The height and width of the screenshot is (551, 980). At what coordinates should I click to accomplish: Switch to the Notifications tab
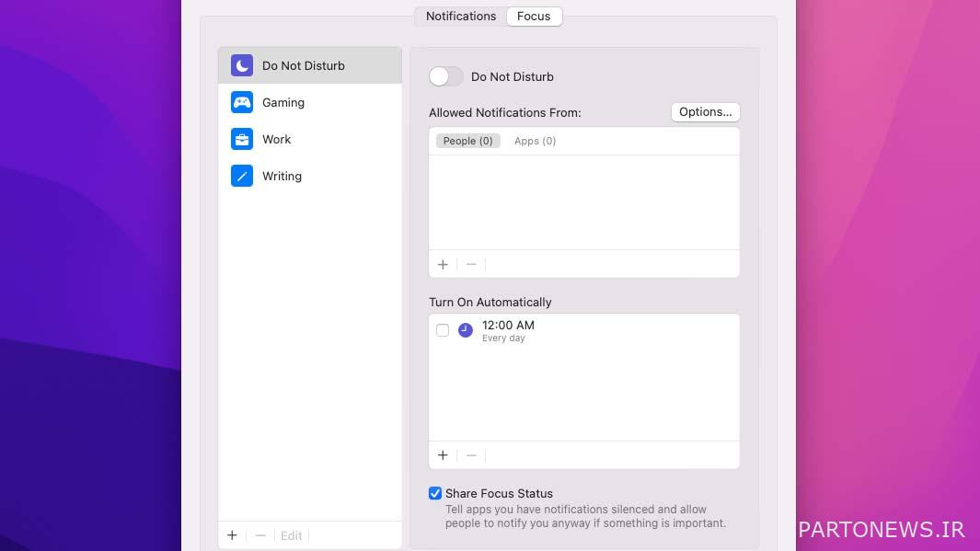click(x=461, y=17)
